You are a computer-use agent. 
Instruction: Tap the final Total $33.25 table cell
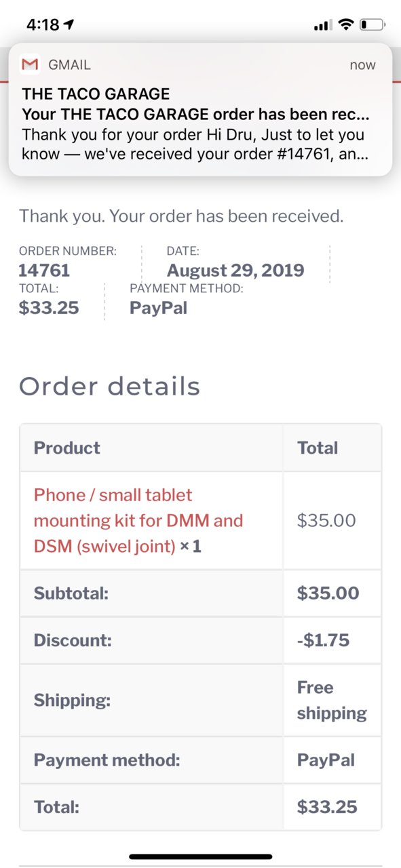332,807
